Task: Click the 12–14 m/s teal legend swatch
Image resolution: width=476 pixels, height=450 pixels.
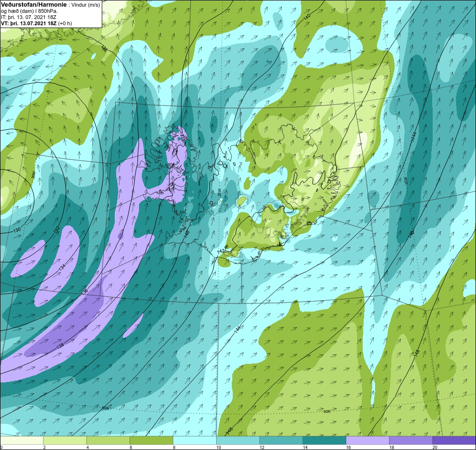Action: (x=281, y=440)
